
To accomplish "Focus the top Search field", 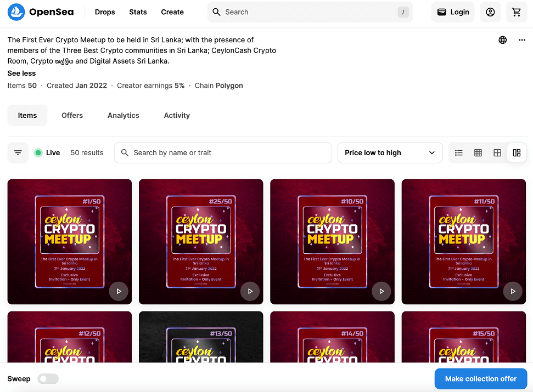I will (310, 12).
